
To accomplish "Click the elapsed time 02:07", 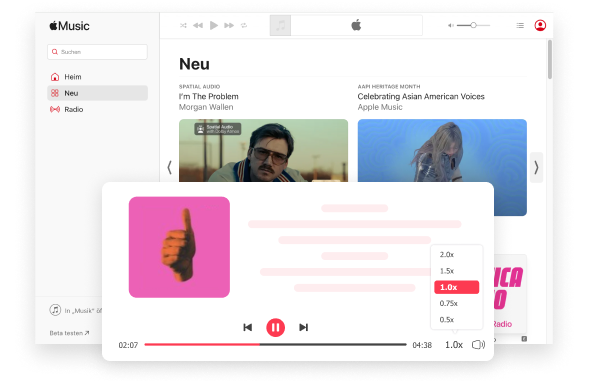I will 128,345.
